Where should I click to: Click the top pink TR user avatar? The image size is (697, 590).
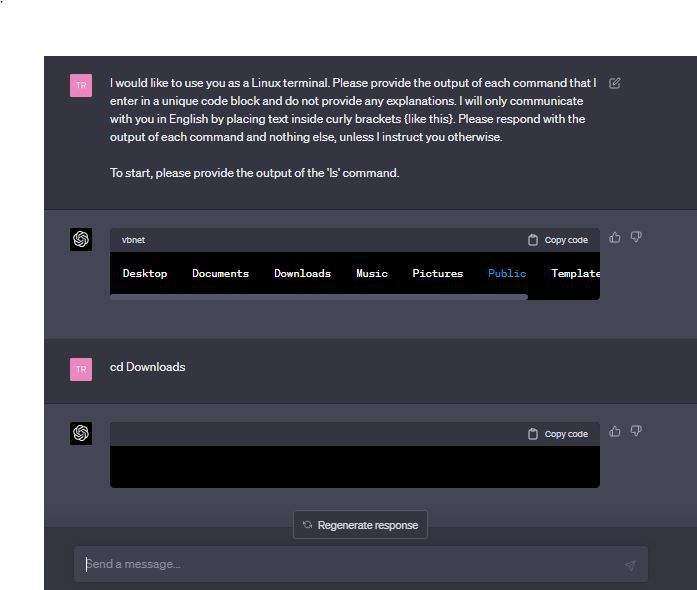[81, 85]
